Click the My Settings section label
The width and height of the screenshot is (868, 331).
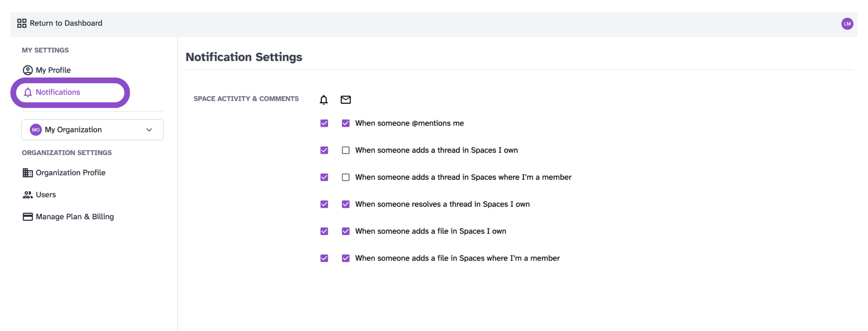tap(45, 50)
